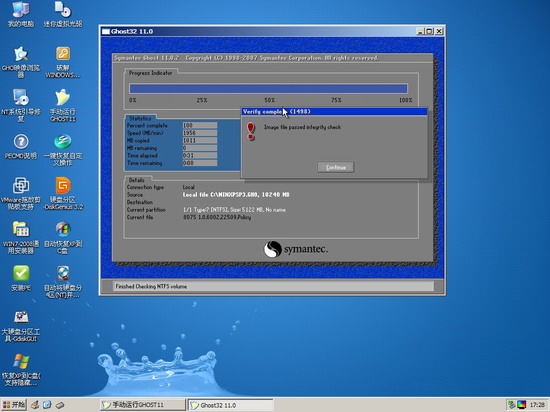
Task: Select Ghost32 11.0 taskbar button
Action: 230,405
